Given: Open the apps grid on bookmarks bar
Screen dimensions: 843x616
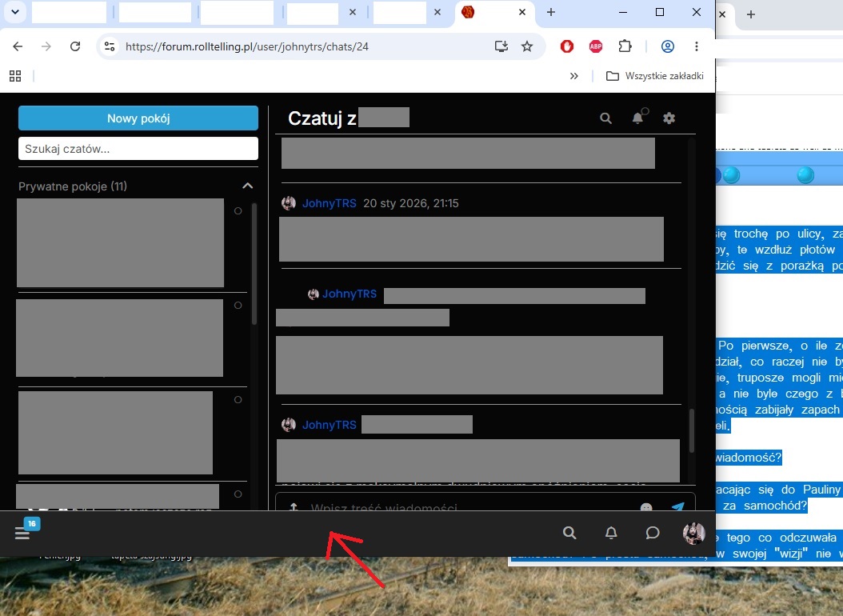Looking at the screenshot, I should pos(15,76).
